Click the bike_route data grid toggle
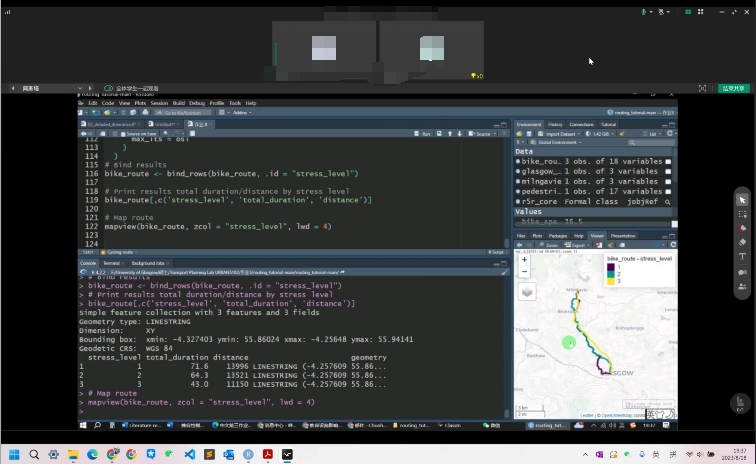The height and width of the screenshot is (464, 756). point(668,161)
